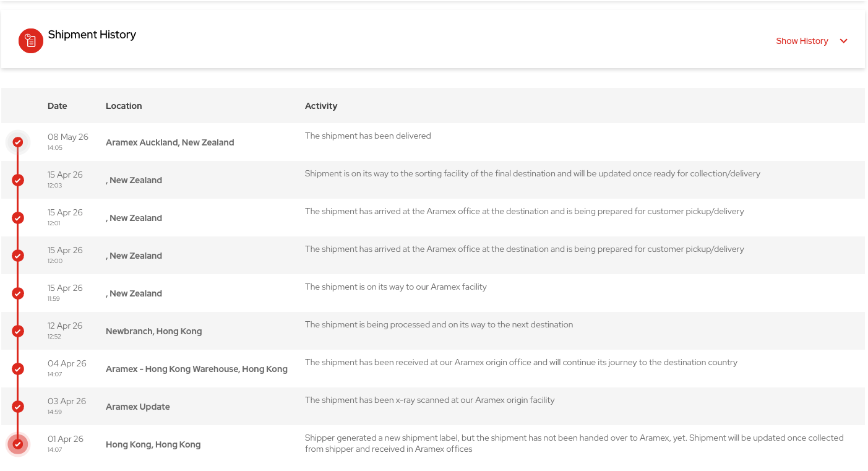Click the Activity column header
Viewport: 868px width, 471px height.
pos(321,106)
